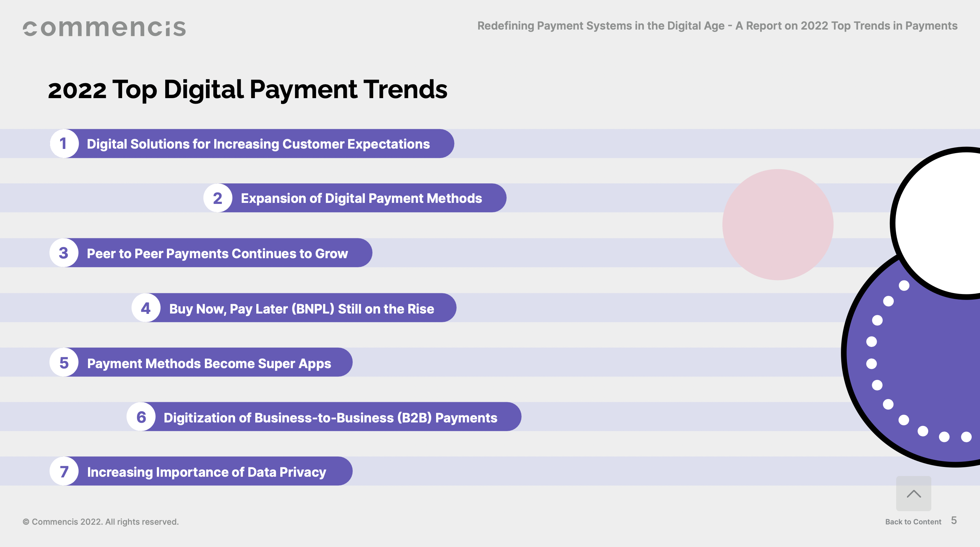The image size is (980, 547).
Task: Open Expansion of Digital Payment Methods
Action: click(x=361, y=198)
